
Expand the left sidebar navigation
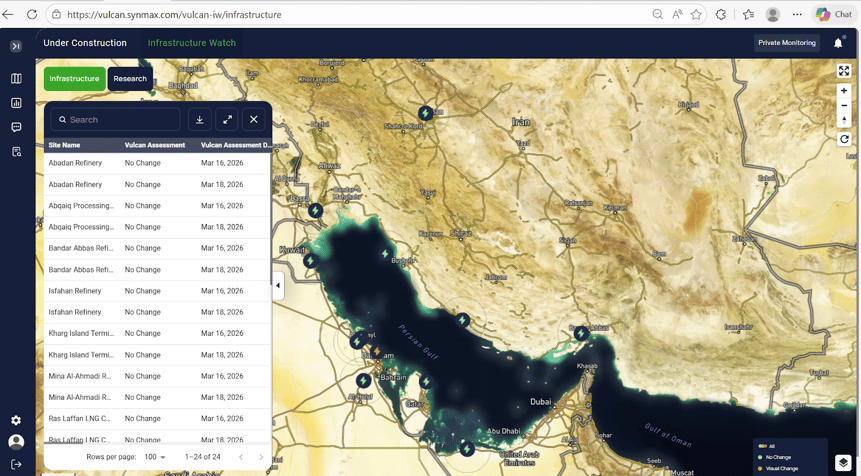(x=16, y=46)
